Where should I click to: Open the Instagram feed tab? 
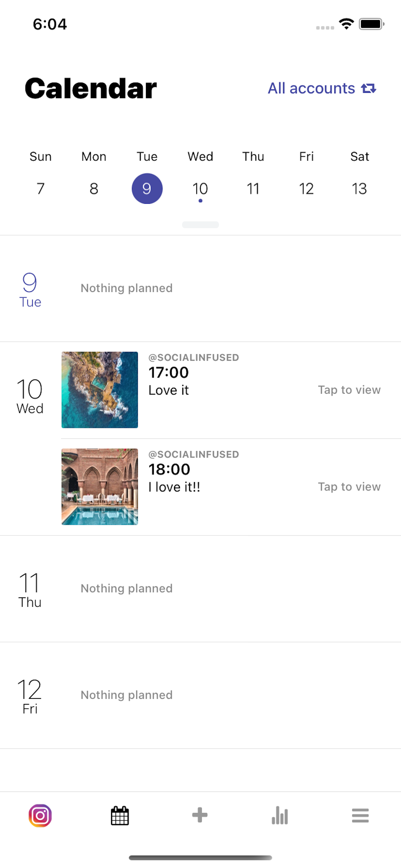(x=40, y=815)
